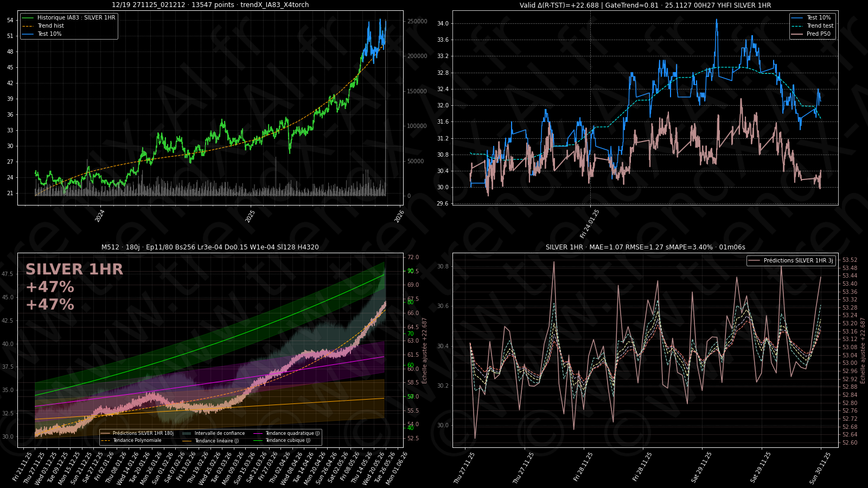Click the 'Prédictions SILVER 1HR 3j' legend
The height and width of the screenshot is (488, 868).
tap(798, 261)
